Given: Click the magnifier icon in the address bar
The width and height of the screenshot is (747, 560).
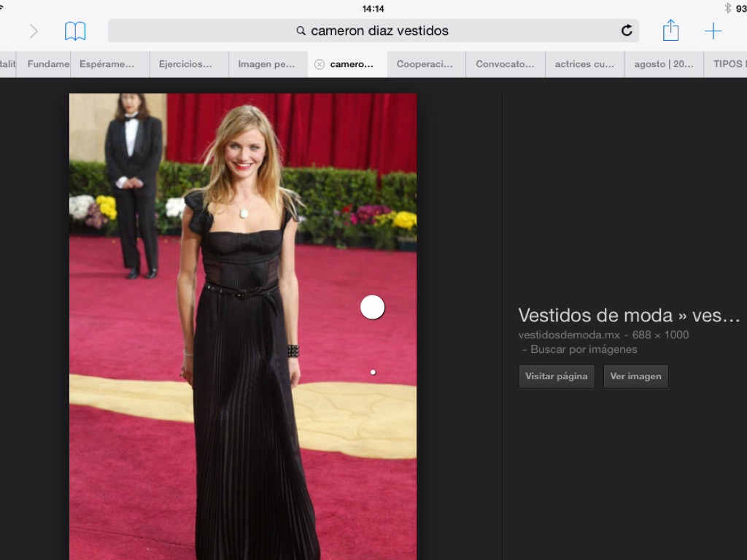Looking at the screenshot, I should (301, 31).
